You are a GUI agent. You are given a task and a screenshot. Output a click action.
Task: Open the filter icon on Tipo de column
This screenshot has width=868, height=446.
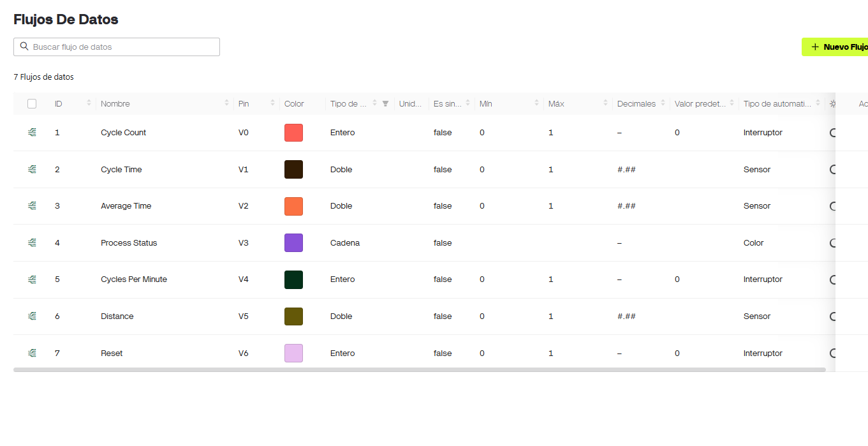point(385,103)
